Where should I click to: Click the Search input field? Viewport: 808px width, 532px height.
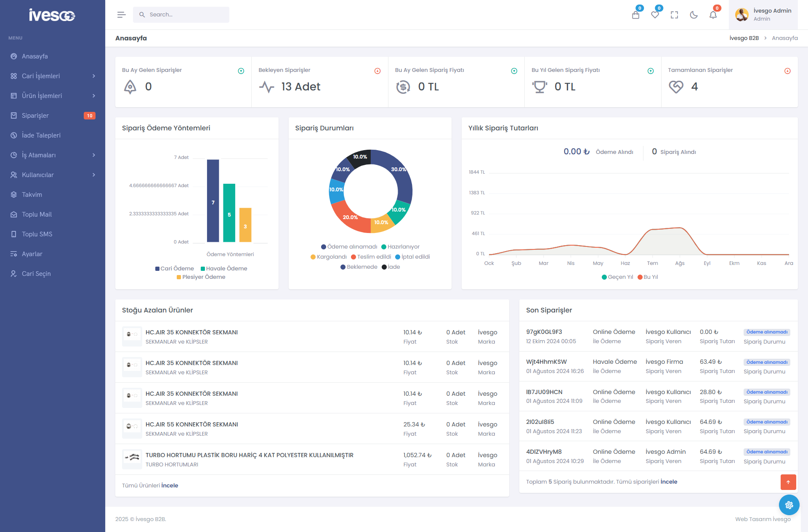185,15
